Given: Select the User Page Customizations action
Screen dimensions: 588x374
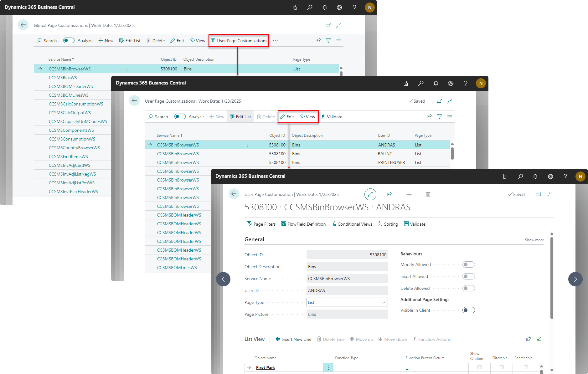Looking at the screenshot, I should pyautogui.click(x=239, y=40).
